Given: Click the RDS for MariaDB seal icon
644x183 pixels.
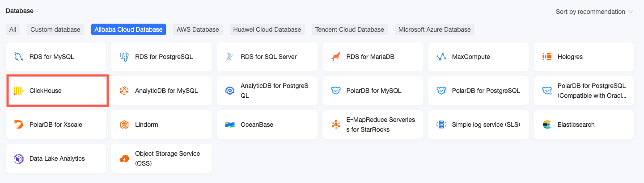Looking at the screenshot, I should [335, 57].
